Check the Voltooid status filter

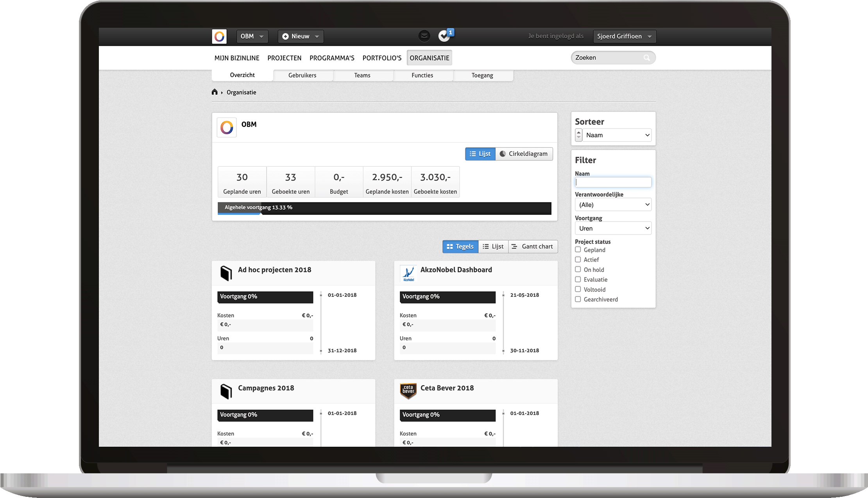(578, 289)
